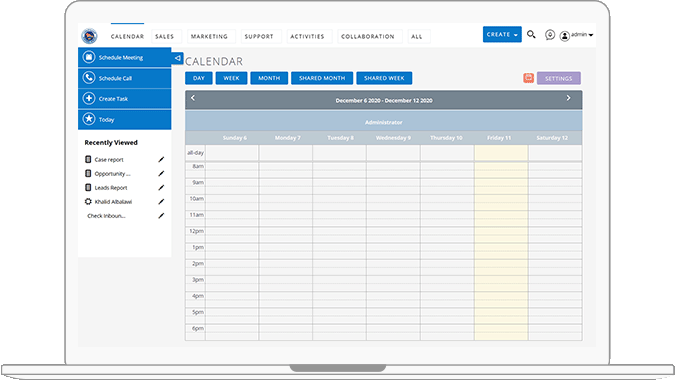Edit Leads Report with its pencil icon

161,188
